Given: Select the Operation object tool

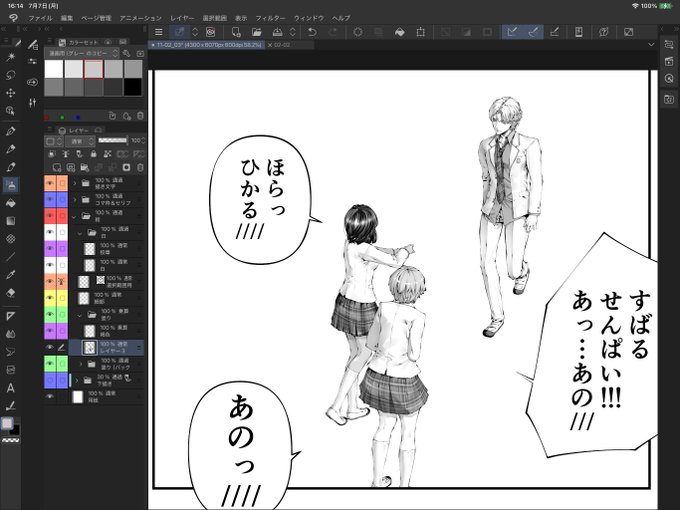Looking at the screenshot, I should 10,111.
